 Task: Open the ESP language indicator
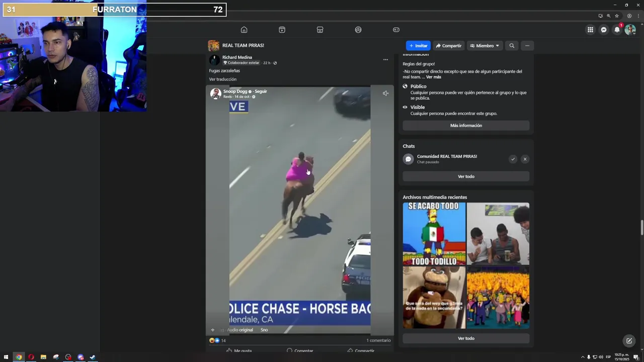[608, 357]
